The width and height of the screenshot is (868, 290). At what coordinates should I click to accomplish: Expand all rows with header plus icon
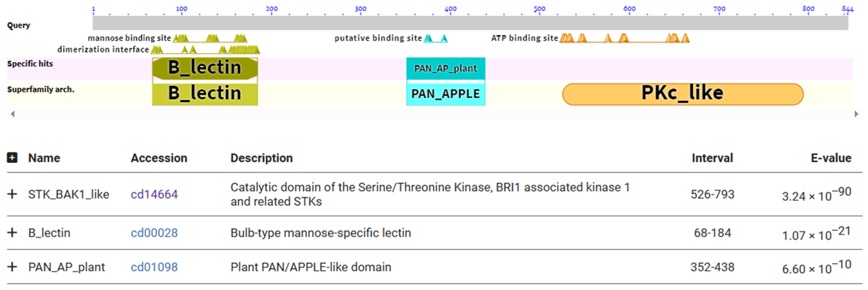12,157
